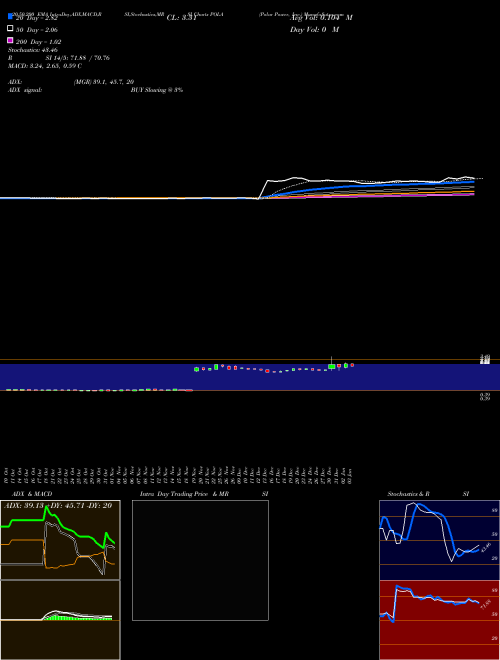The image size is (500, 660).
Task: Click the "ADX & MACD" panel title
Action: coord(32,494)
